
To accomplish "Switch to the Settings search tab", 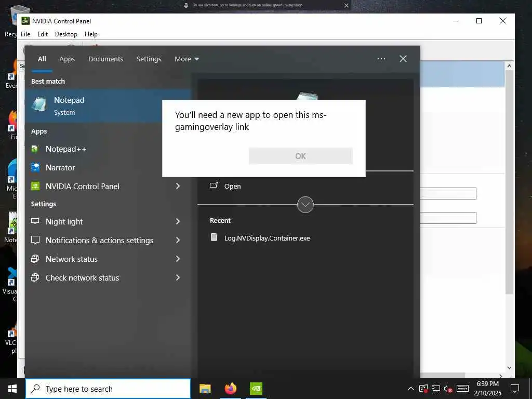I will [149, 59].
